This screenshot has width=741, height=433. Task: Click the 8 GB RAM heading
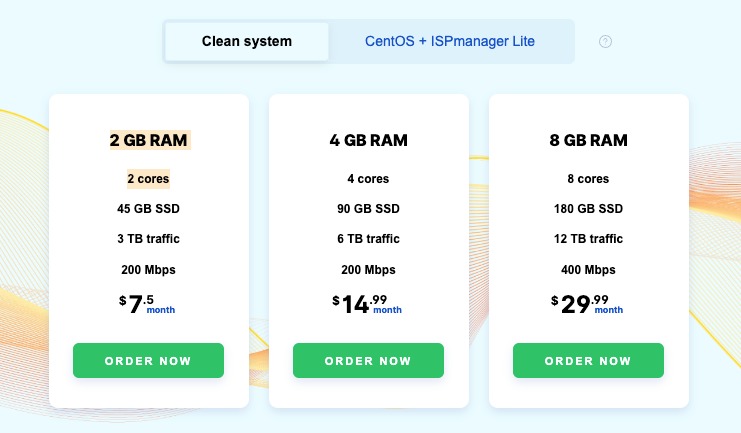point(588,140)
